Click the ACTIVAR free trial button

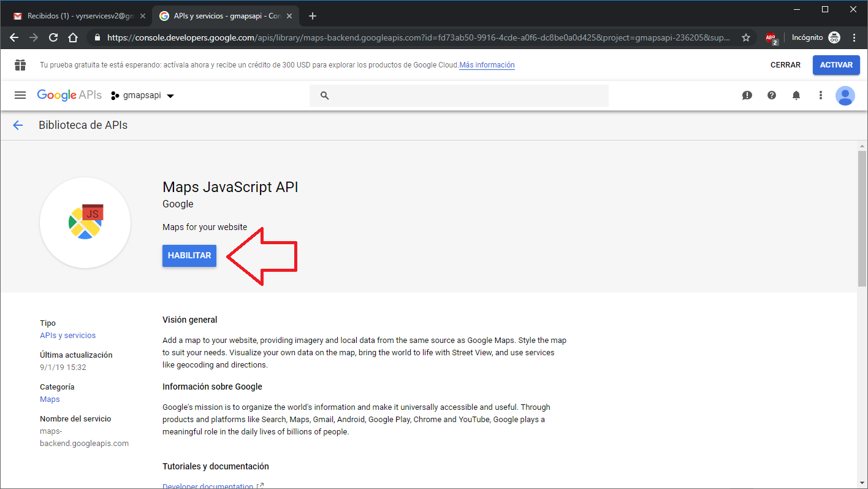coord(836,65)
